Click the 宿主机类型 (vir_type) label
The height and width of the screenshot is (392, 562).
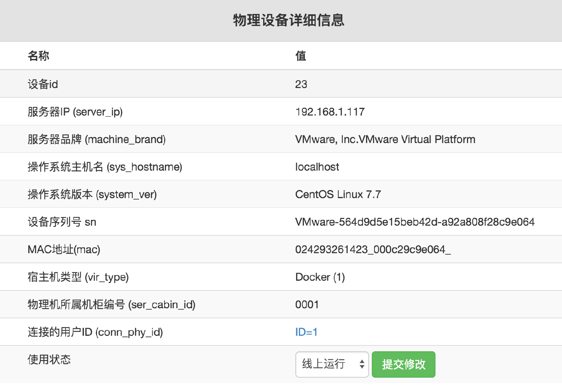78,277
